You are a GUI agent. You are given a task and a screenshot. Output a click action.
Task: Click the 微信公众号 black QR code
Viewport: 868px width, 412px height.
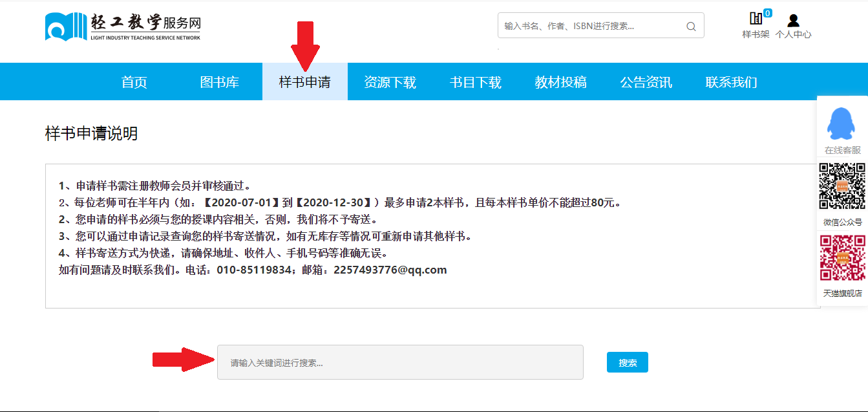pos(842,186)
